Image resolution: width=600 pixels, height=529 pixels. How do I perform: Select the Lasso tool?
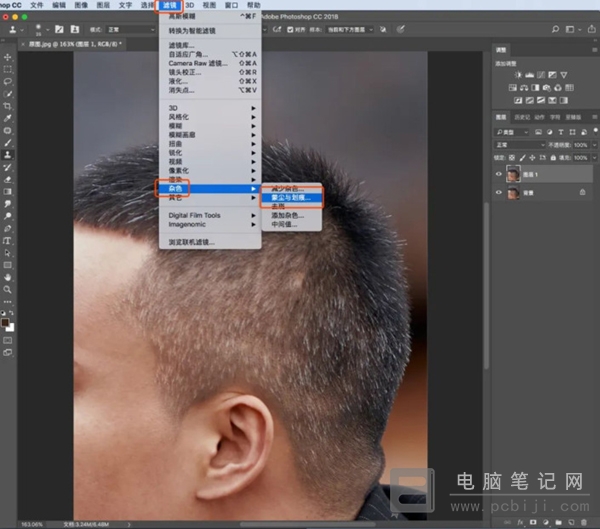[x=7, y=82]
